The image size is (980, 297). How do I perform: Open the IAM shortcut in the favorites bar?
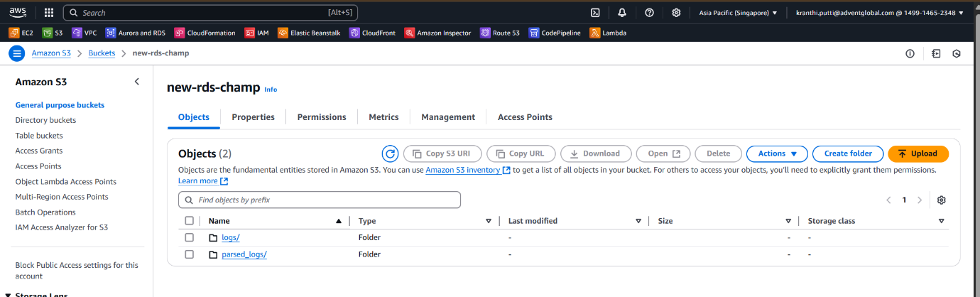coord(256,33)
